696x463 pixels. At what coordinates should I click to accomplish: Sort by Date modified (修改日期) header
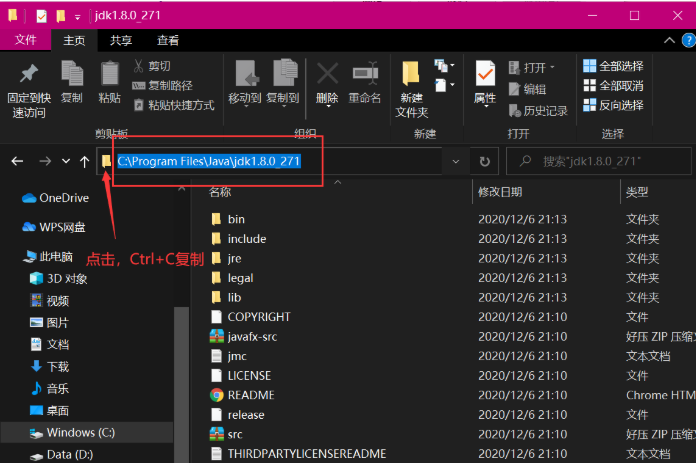point(500,192)
